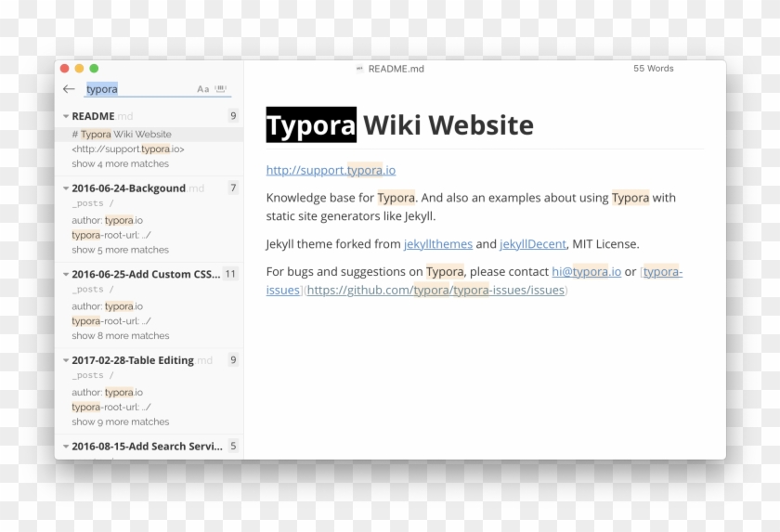This screenshot has width=780, height=532.
Task: Show 9 more matches under Table Editing
Action: 120,422
